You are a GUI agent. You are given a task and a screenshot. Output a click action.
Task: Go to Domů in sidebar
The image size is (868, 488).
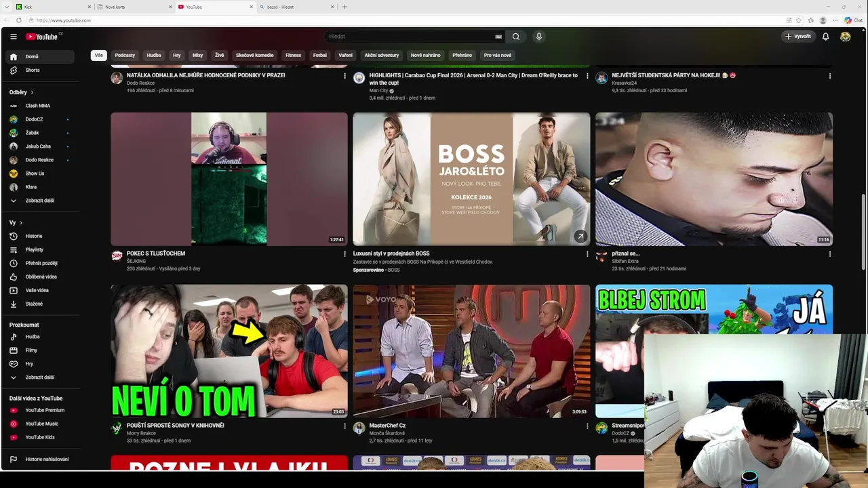(41, 57)
